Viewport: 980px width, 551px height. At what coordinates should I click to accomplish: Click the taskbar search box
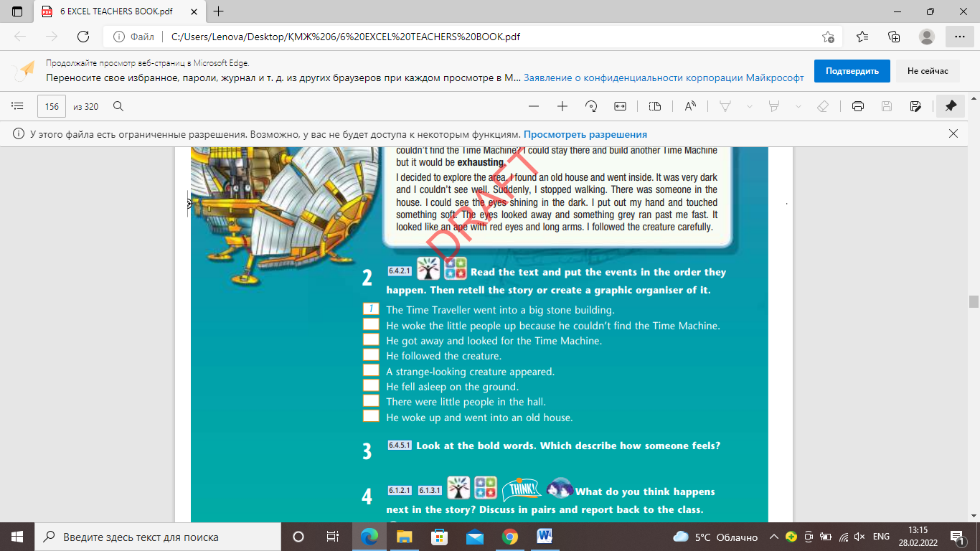click(x=158, y=537)
